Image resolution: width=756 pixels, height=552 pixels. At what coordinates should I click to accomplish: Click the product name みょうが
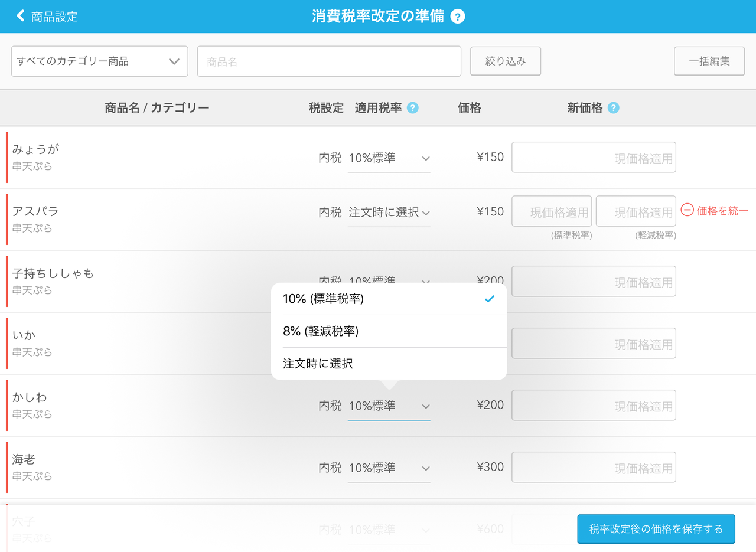pos(36,149)
